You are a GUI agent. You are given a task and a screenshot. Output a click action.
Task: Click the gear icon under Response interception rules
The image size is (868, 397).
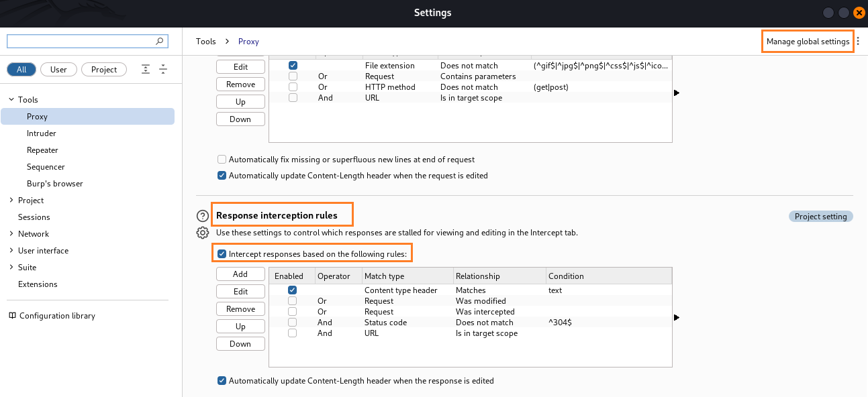(x=203, y=233)
